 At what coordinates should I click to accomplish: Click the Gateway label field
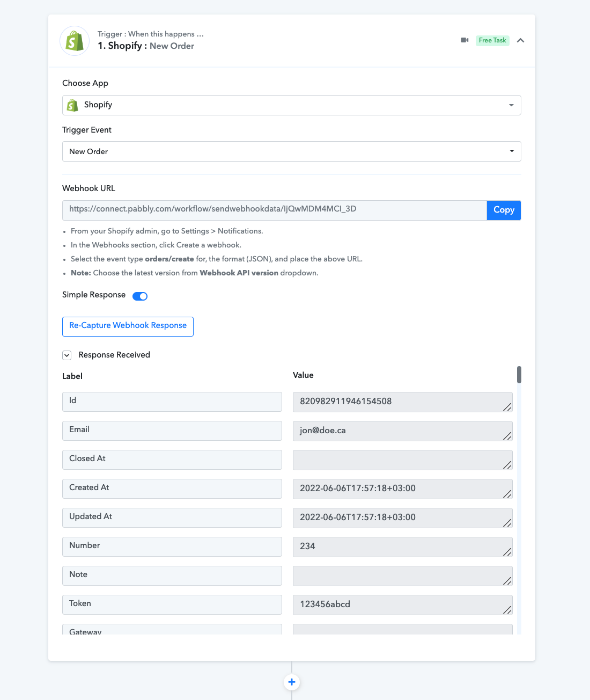click(172, 629)
